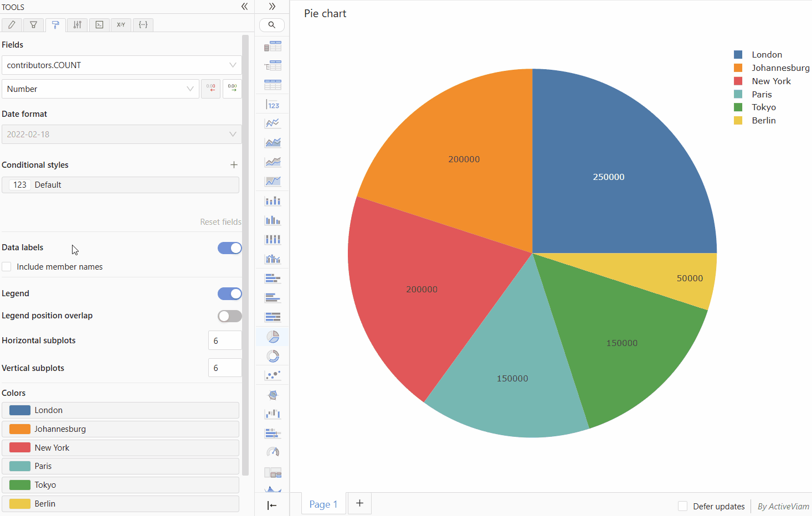This screenshot has height=516, width=812.
Task: Switch to the filter tool tab
Action: click(33, 24)
